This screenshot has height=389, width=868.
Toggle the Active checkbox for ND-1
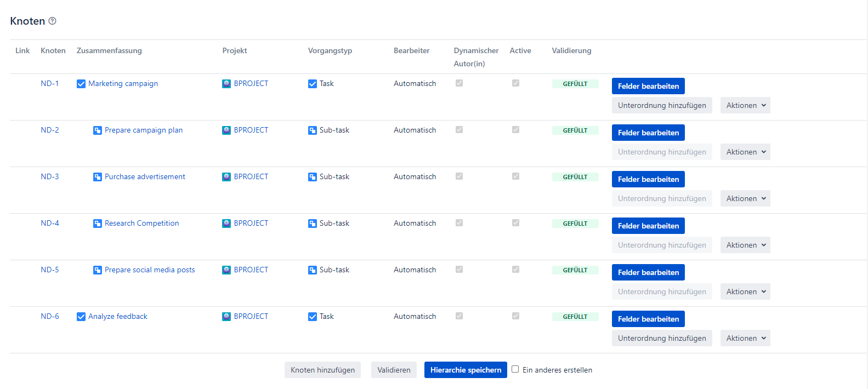[x=515, y=83]
